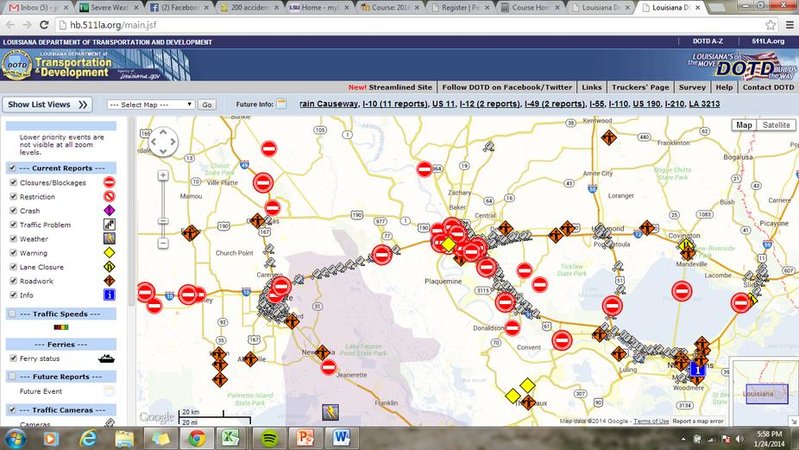Open the I-10 (11 reports) link
This screenshot has height=450, width=799.
(395, 104)
